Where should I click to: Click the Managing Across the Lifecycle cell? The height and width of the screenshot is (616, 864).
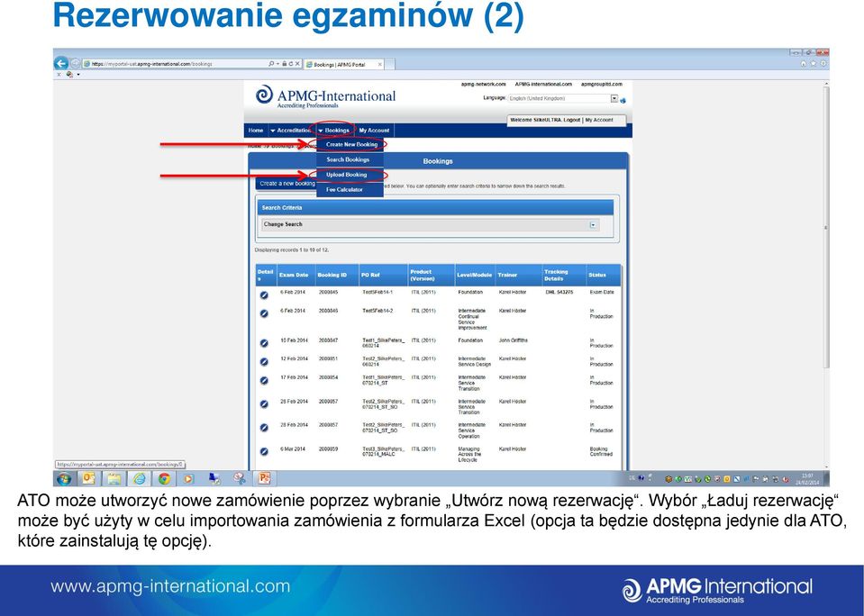pyautogui.click(x=468, y=455)
